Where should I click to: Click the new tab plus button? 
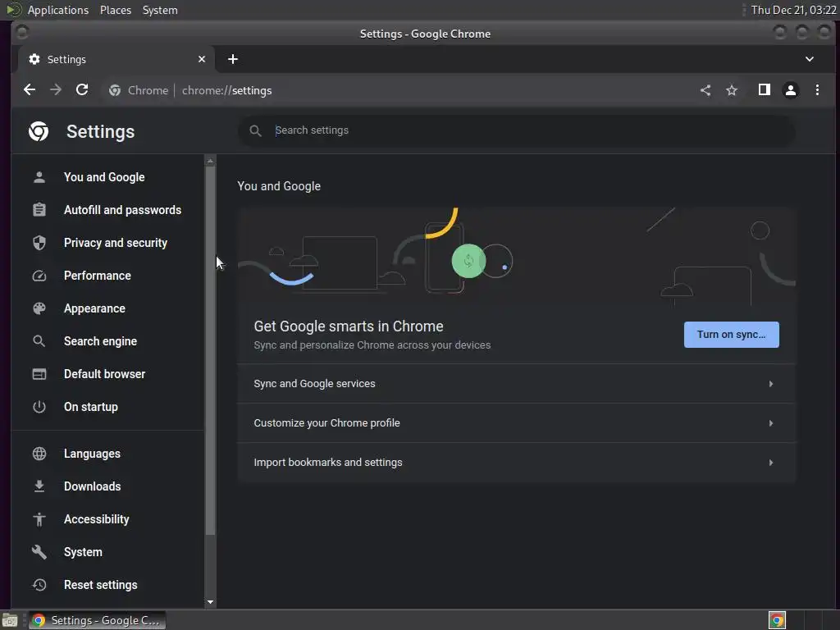pos(232,59)
